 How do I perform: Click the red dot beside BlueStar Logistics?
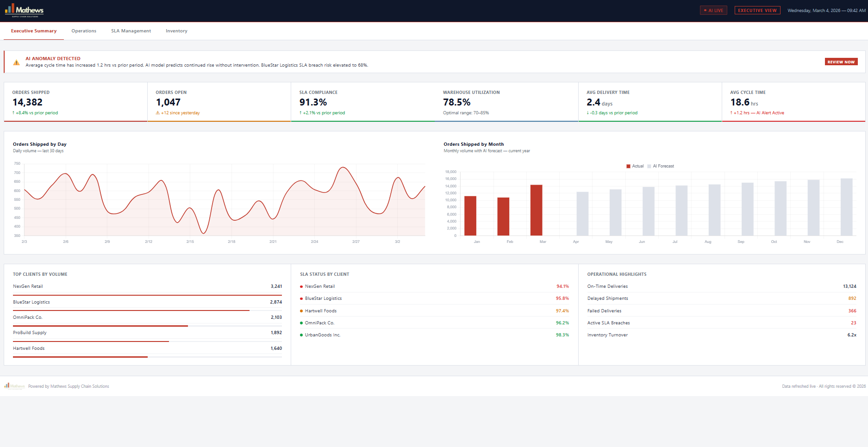click(301, 299)
